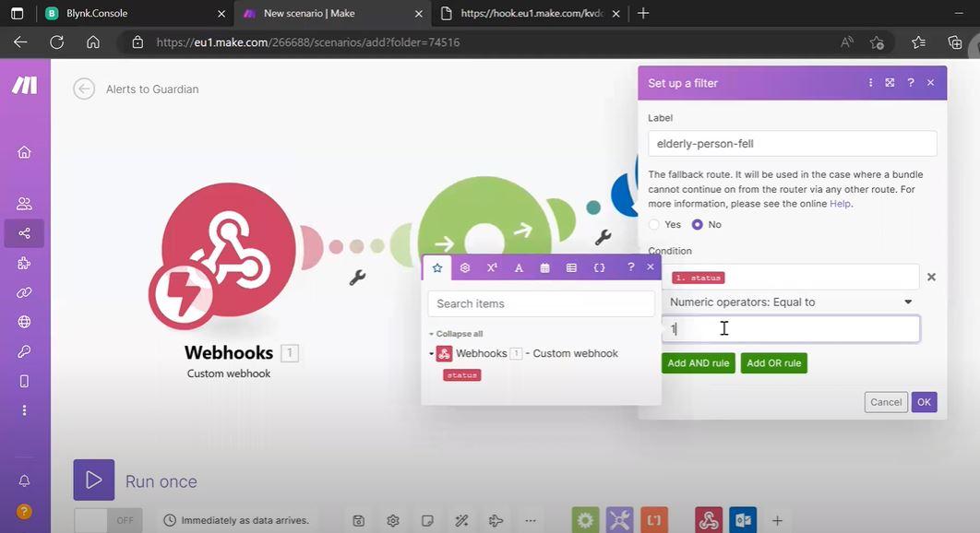Open the Scenarios share icon in sidebar
Viewport: 980px width, 533px height.
(24, 233)
